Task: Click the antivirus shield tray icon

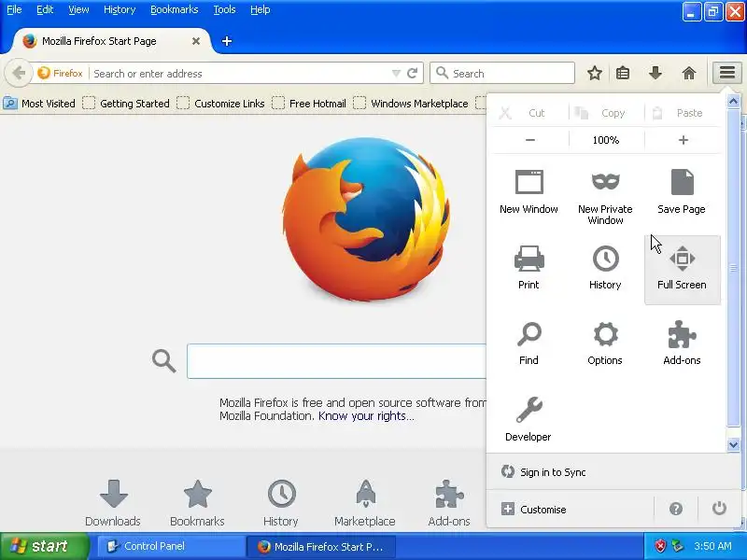Action: coord(660,546)
